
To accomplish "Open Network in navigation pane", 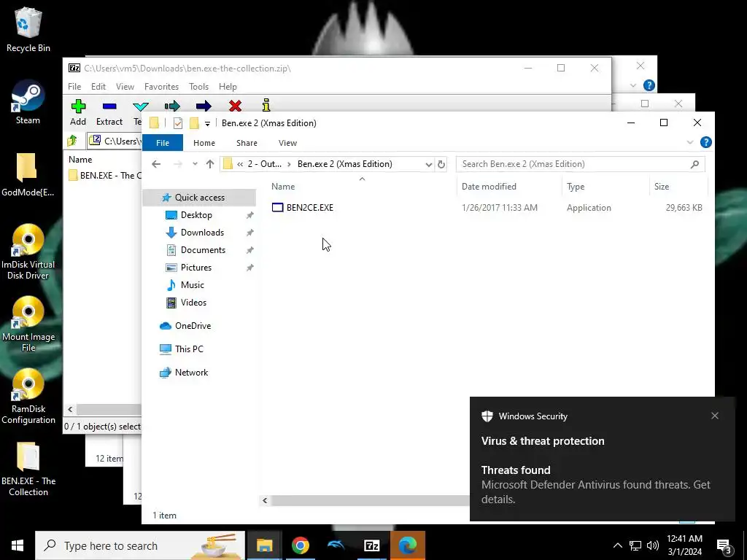I will click(x=191, y=373).
